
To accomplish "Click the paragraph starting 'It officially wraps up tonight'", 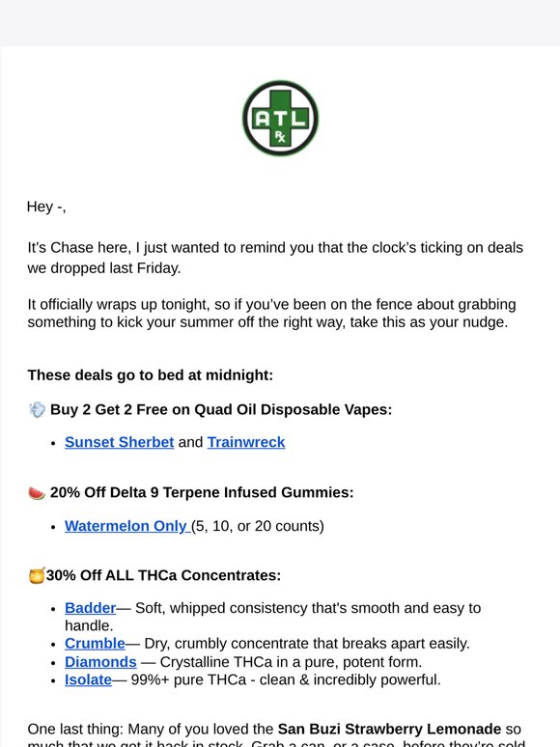I will 271,313.
